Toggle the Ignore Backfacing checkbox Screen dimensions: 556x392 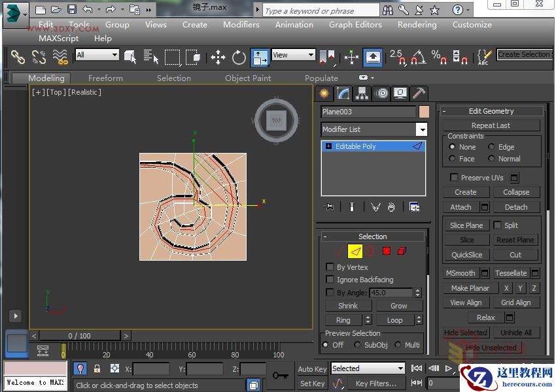pos(330,280)
